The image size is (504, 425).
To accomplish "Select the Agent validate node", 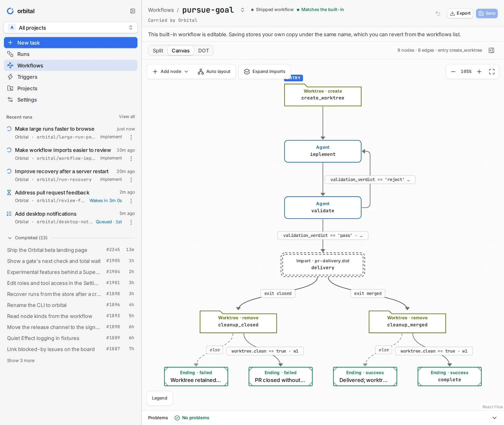I will coord(323,208).
